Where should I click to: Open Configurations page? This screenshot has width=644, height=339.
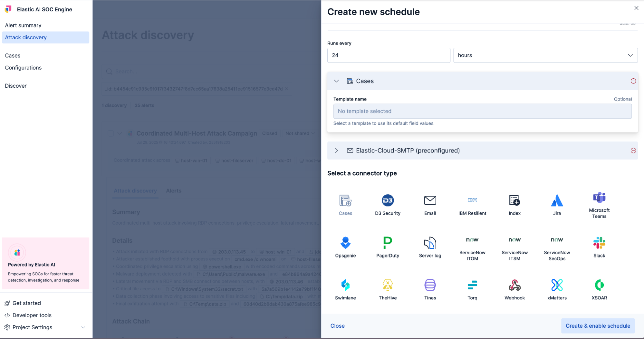[x=23, y=68]
